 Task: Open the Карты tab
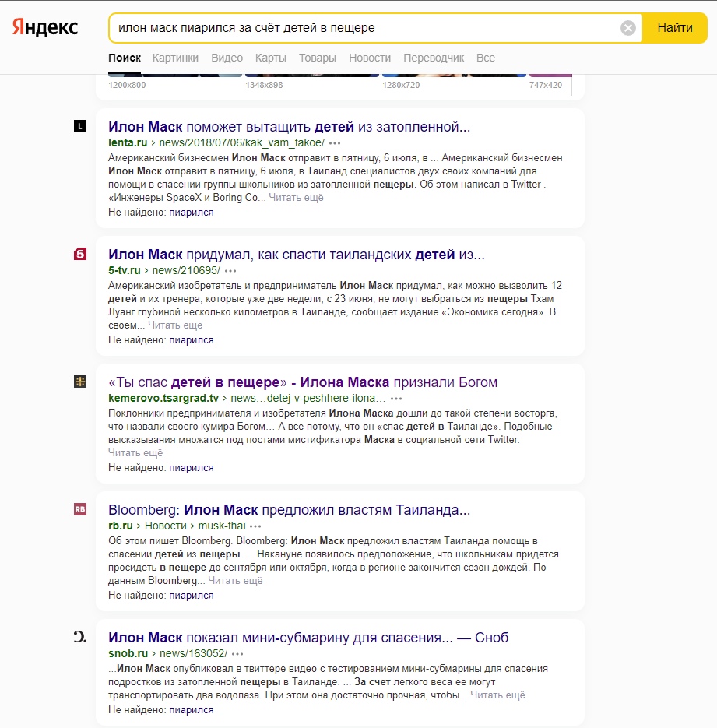pos(271,58)
